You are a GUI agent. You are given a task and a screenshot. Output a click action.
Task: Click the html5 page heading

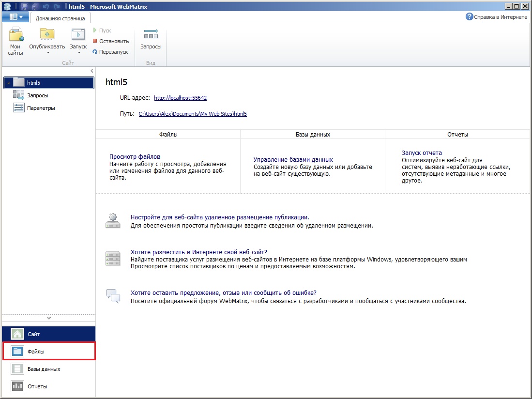[116, 82]
